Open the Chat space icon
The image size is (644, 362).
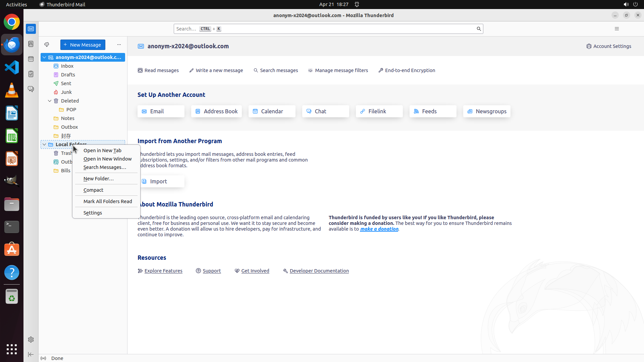[31, 89]
